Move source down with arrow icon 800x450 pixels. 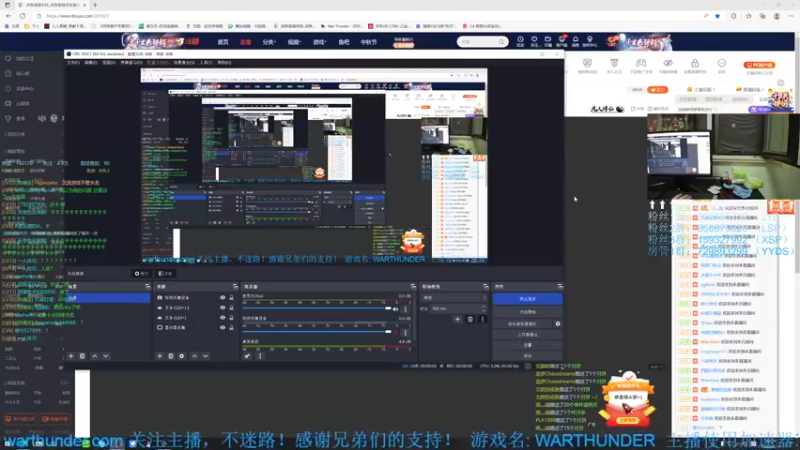[205, 356]
